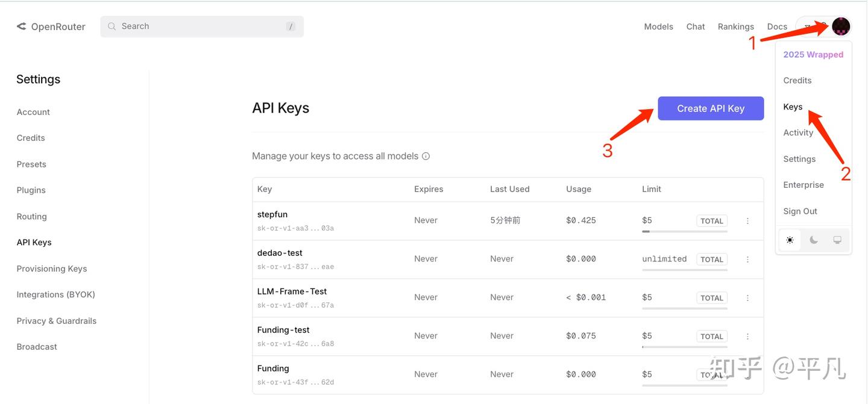Open options menu for dedao-test key
This screenshot has width=868, height=404.
click(x=747, y=259)
